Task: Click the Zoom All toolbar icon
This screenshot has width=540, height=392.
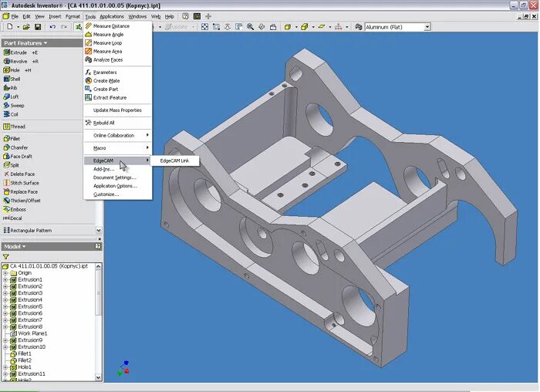Action: coord(204,27)
